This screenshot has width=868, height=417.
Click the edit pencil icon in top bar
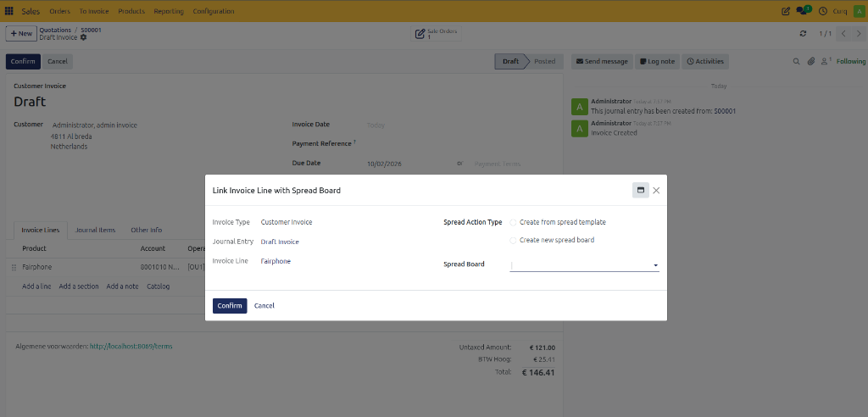tap(786, 11)
